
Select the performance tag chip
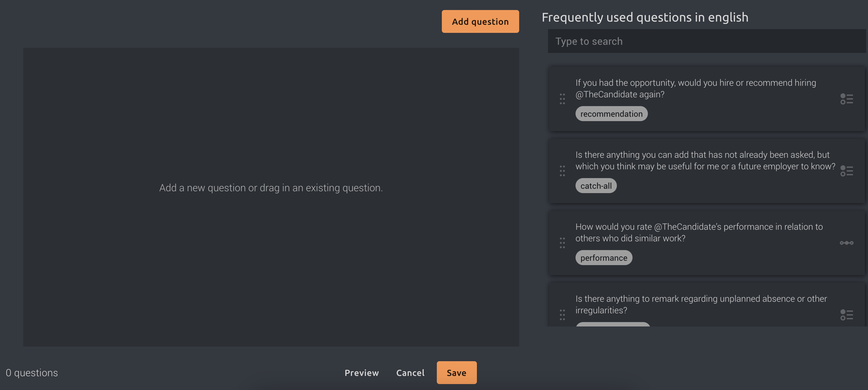click(603, 257)
